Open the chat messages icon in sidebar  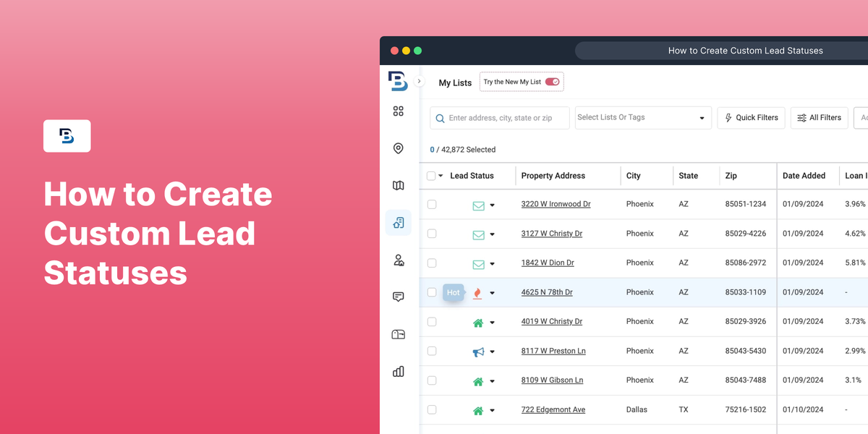pos(398,297)
